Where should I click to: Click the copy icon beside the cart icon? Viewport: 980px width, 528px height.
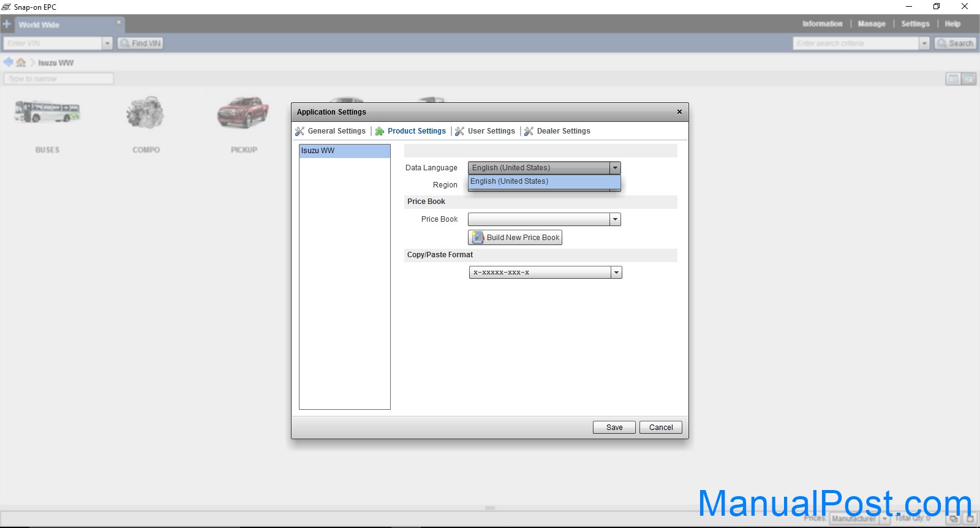coord(954,519)
